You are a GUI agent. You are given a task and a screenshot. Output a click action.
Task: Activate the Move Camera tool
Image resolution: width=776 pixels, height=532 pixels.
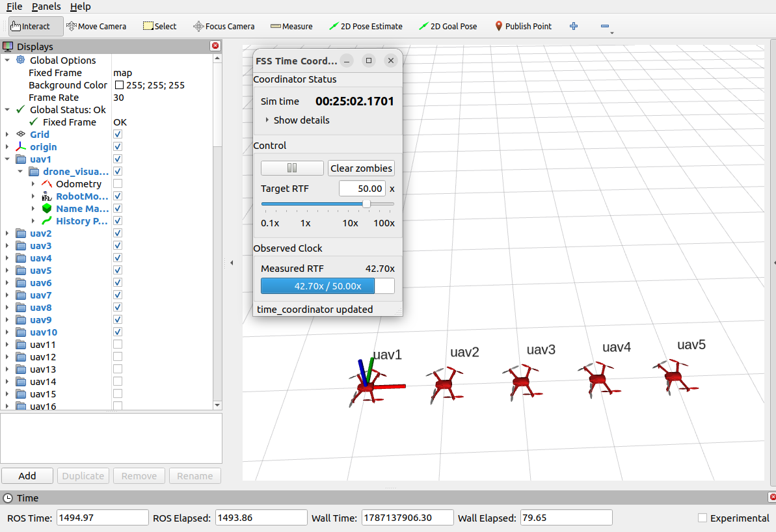click(96, 26)
